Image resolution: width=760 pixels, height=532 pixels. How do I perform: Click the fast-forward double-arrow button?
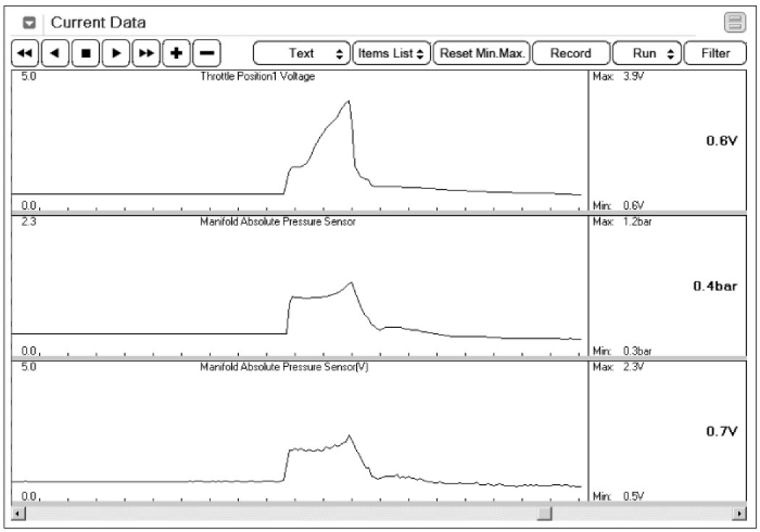(145, 54)
